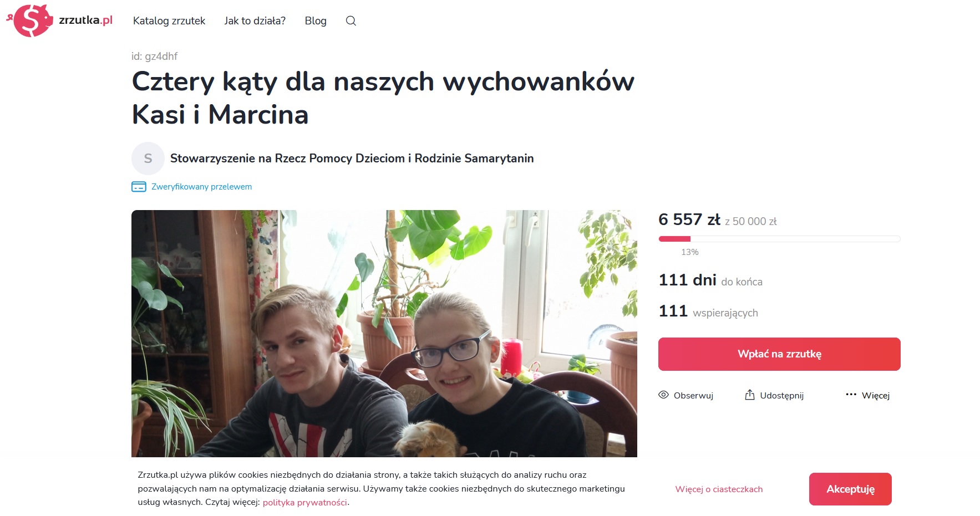This screenshot has height=516, width=980.
Task: Click the Zweryfikowany przelewem label
Action: tap(201, 187)
